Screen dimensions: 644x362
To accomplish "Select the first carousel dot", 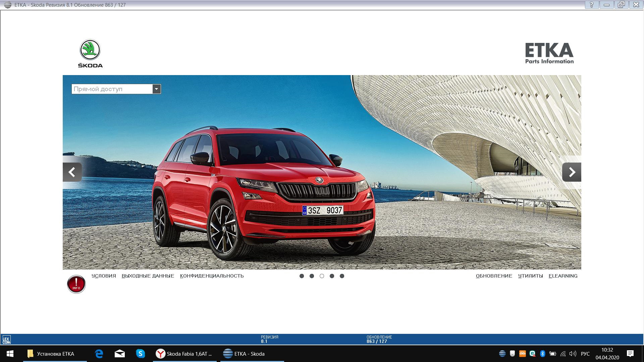I will pos(302,276).
